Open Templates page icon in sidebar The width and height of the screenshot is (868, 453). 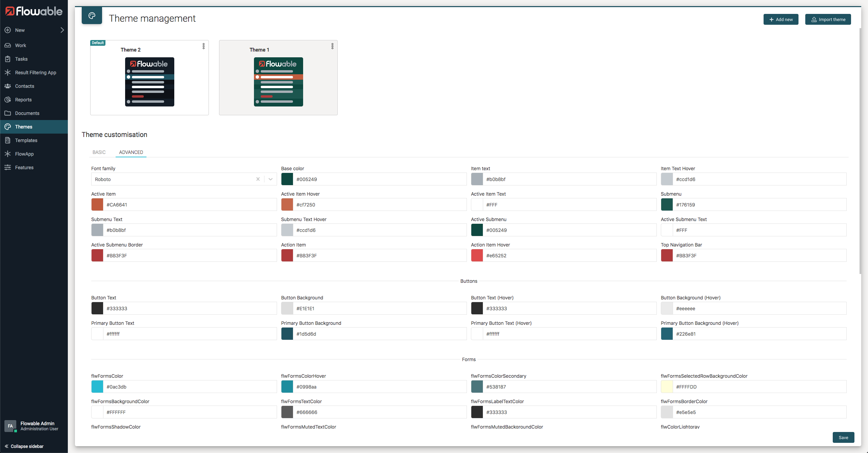click(x=7, y=140)
